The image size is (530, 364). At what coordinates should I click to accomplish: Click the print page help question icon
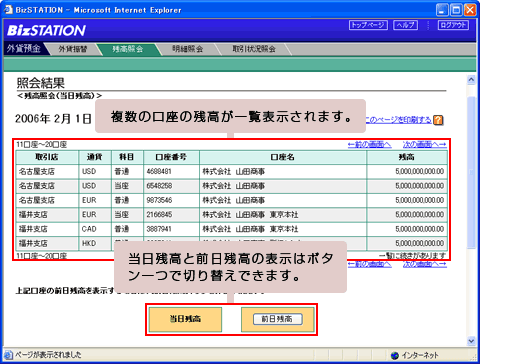438,120
